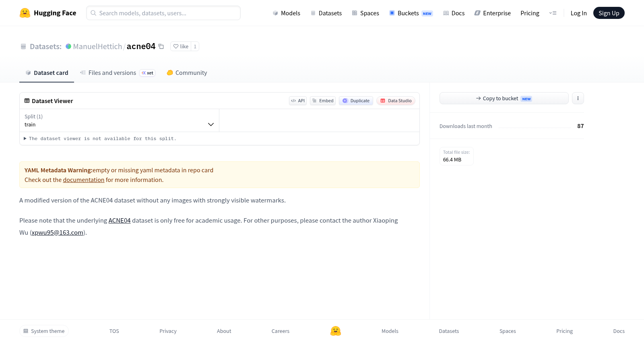
Task: Click Log In
Action: click(x=578, y=13)
